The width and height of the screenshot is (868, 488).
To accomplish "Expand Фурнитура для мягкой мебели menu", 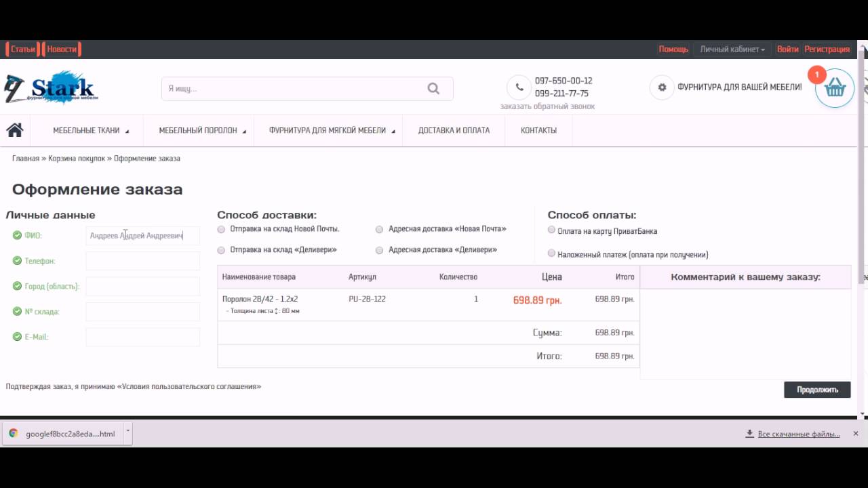I will (x=332, y=130).
